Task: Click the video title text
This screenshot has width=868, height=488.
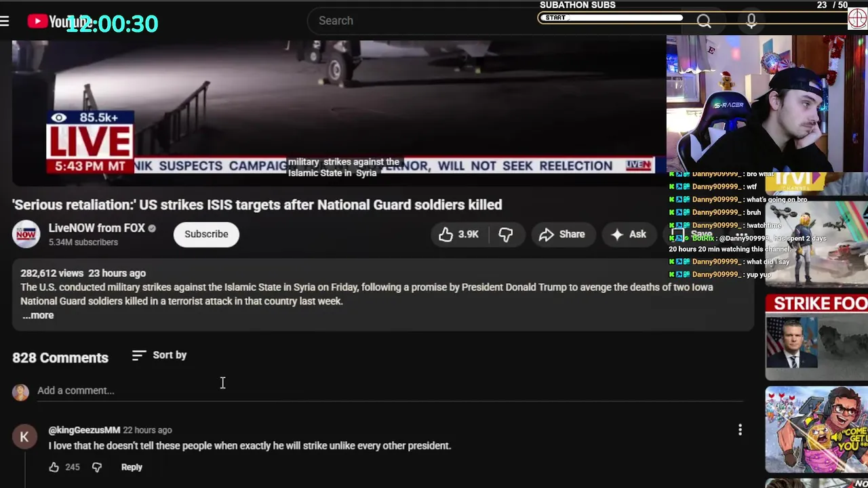Action: click(x=257, y=205)
